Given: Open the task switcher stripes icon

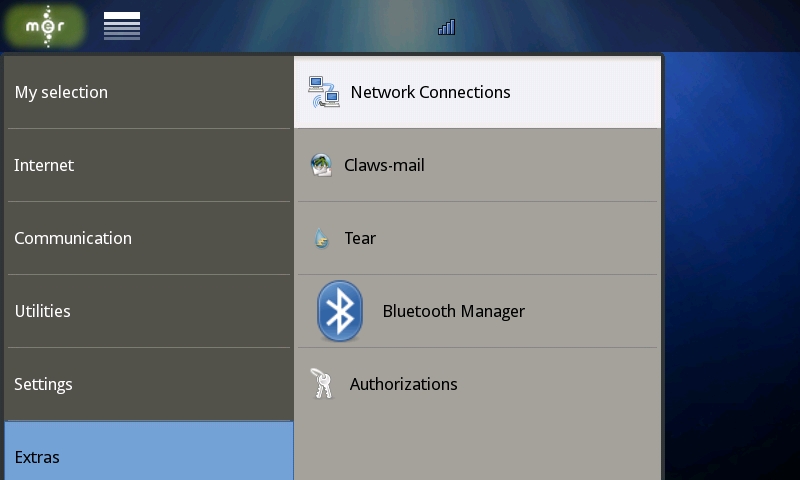Looking at the screenshot, I should coord(122,27).
